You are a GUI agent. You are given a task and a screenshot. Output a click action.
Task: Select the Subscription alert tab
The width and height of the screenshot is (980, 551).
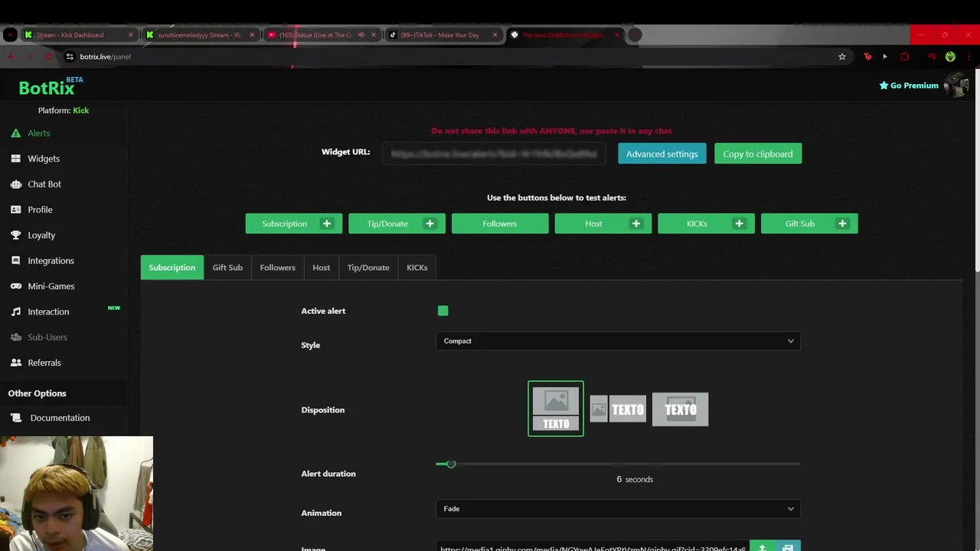click(x=172, y=268)
